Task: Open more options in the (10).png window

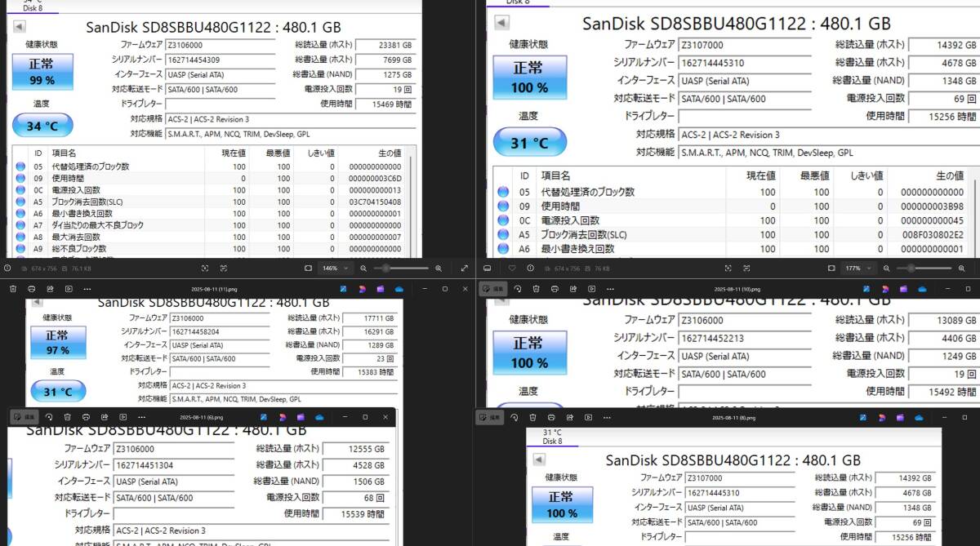Action: (610, 289)
